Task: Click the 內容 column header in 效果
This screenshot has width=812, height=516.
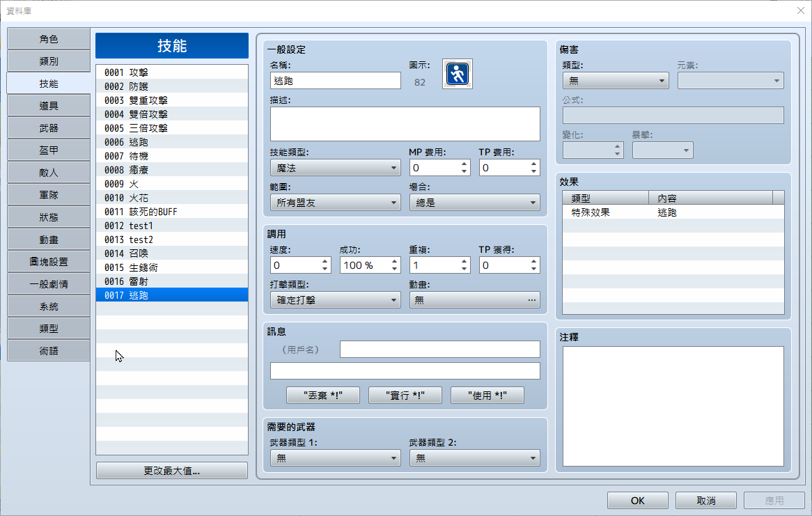Action: (x=710, y=198)
